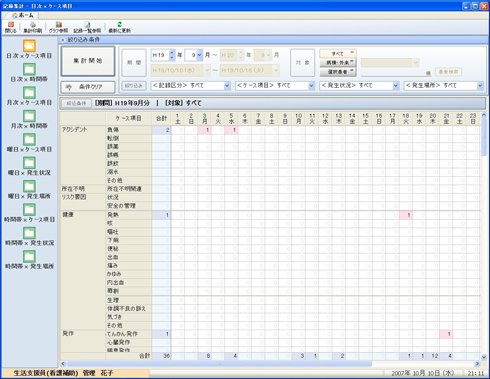The height and width of the screenshot is (379, 490).
Task: Click the 閉じる close toolbar icon
Action: tap(10, 27)
